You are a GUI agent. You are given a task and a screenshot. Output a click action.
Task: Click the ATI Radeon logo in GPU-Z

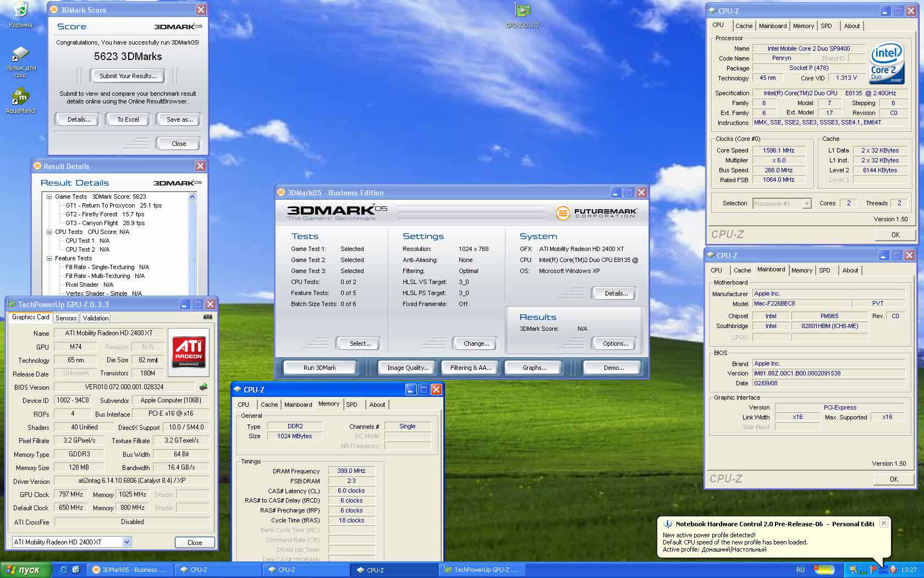tap(188, 352)
